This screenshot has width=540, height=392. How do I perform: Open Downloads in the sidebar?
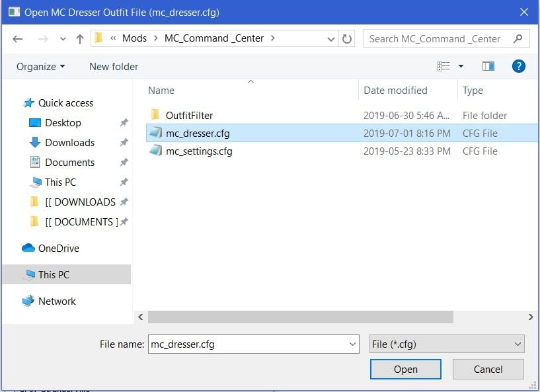click(69, 143)
